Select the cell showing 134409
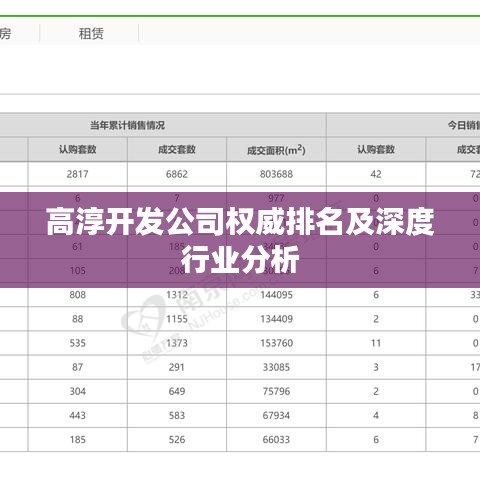Screen dimensions: 480x480 click(276, 319)
